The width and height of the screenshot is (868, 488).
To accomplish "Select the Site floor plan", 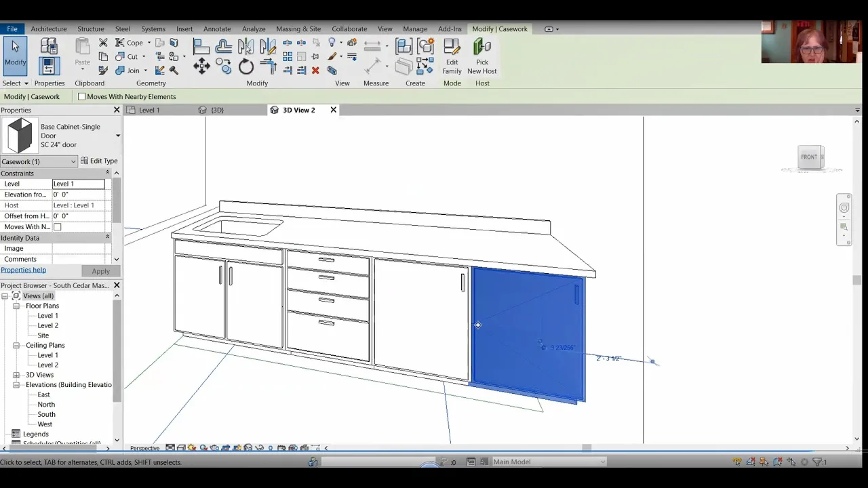I will pos(43,335).
